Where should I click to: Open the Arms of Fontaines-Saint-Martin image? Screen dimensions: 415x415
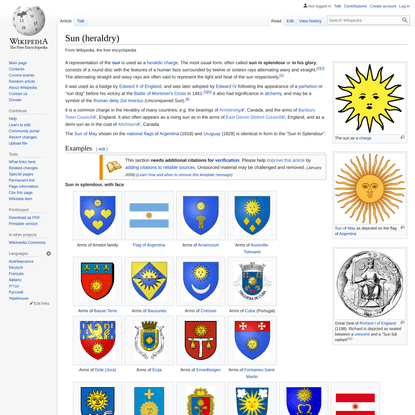point(252,340)
